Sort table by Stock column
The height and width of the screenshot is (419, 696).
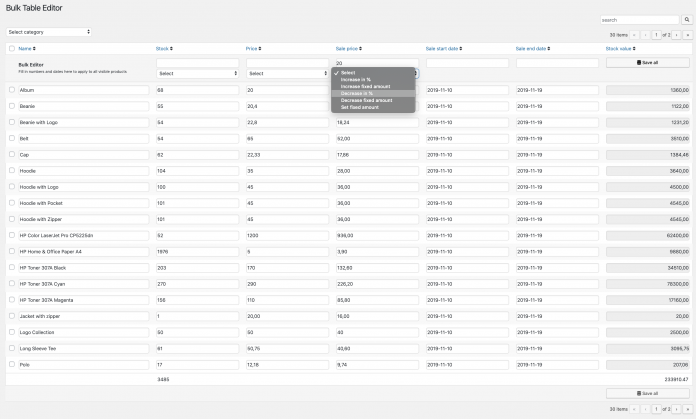click(x=164, y=48)
